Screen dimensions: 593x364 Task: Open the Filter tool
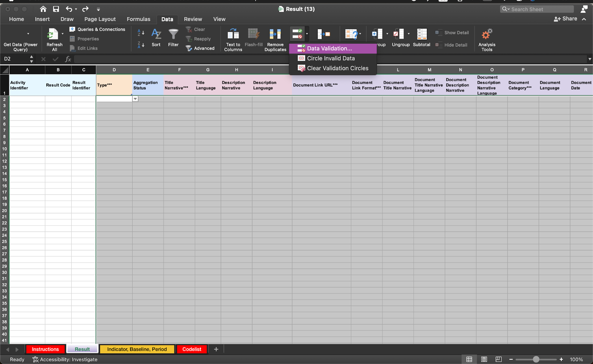[x=173, y=37]
